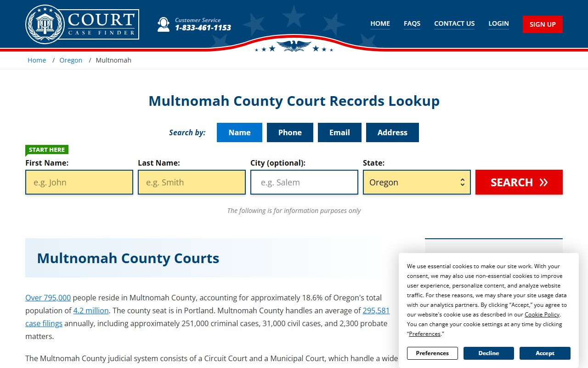
Task: Call the 1-833-461-1153 customer service number
Action: coord(203,28)
